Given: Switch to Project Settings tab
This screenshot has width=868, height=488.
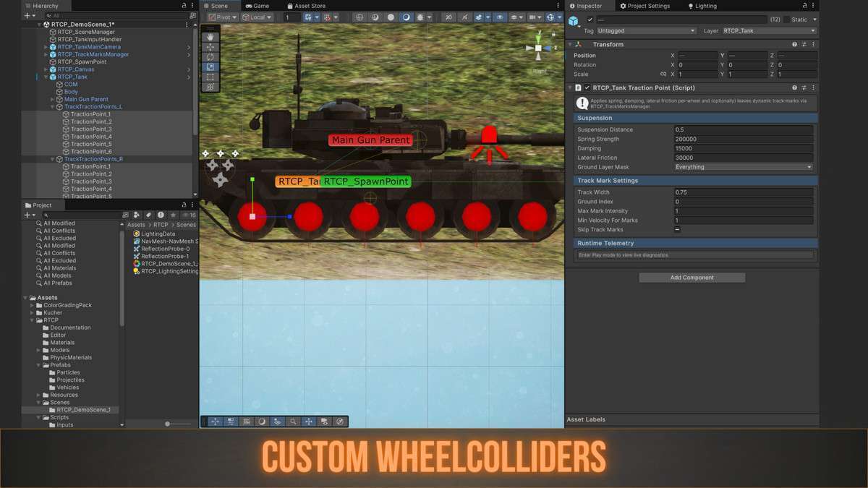Looking at the screenshot, I should pyautogui.click(x=644, y=6).
